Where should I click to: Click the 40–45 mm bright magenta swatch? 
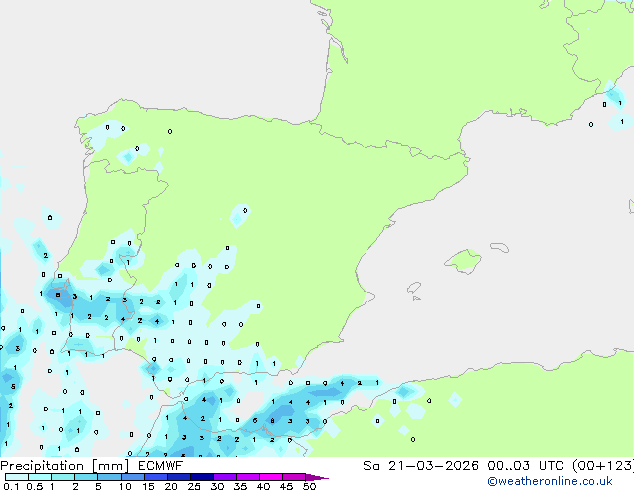(271, 477)
